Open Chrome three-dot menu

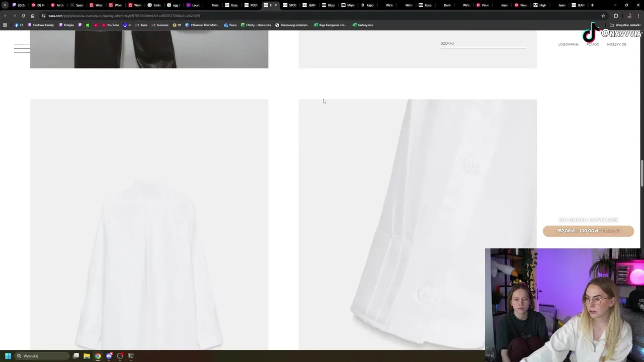[x=638, y=16]
